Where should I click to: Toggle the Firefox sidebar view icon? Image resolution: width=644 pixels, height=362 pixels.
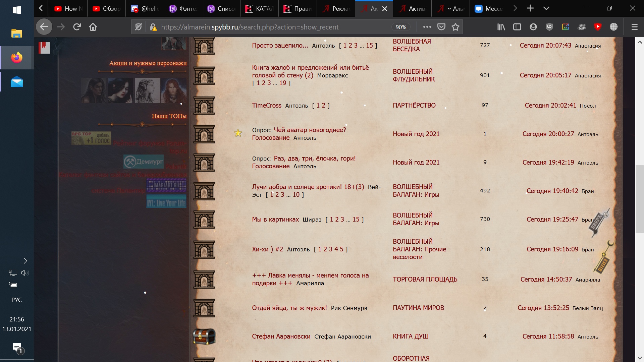coord(517,27)
